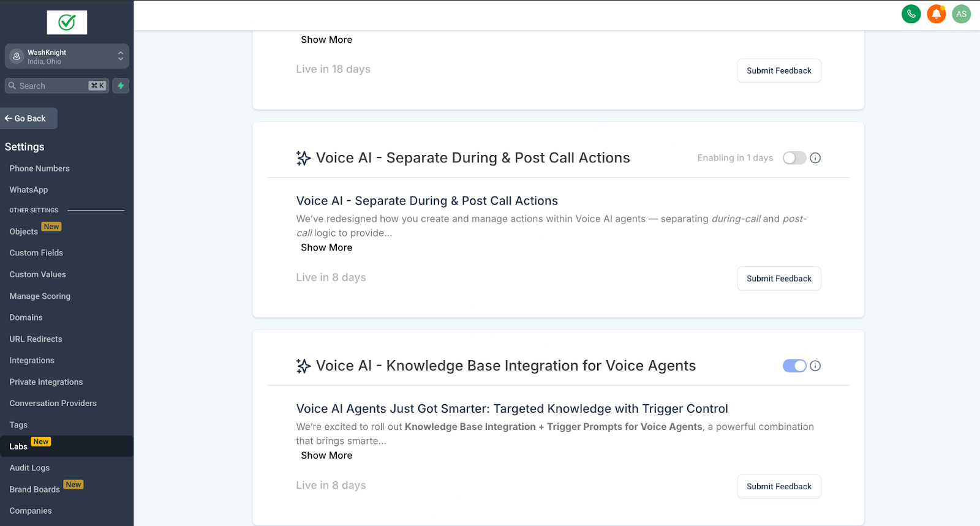Enable the Separate During & Post Call Actions toggle
The height and width of the screenshot is (526, 980).
(x=794, y=158)
